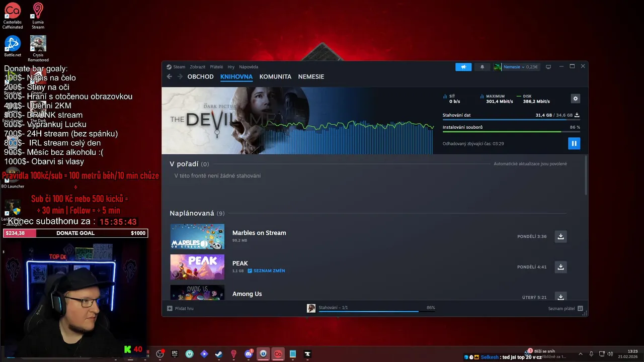Viewport: 644px width, 362px height.
Task: Show hidden system tray icons chevron
Action: 580,354
